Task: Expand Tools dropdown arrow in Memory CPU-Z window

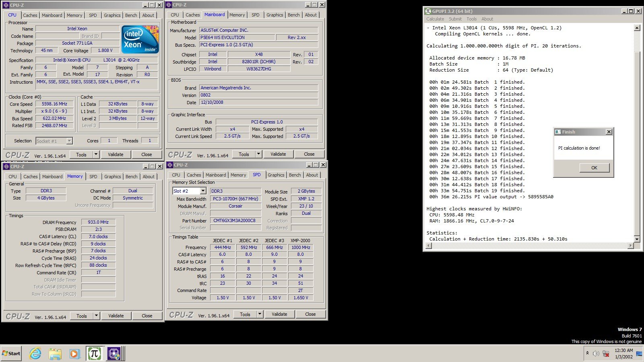Action: coord(96,316)
